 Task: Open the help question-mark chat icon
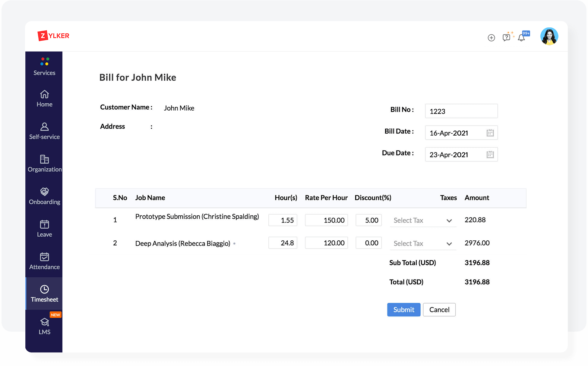[506, 37]
